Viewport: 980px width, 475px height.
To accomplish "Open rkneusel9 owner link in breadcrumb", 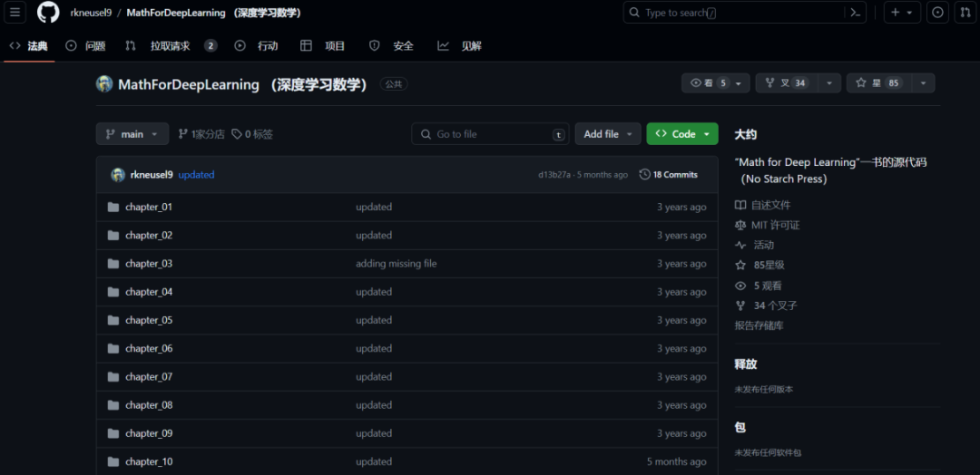I will 91,13.
